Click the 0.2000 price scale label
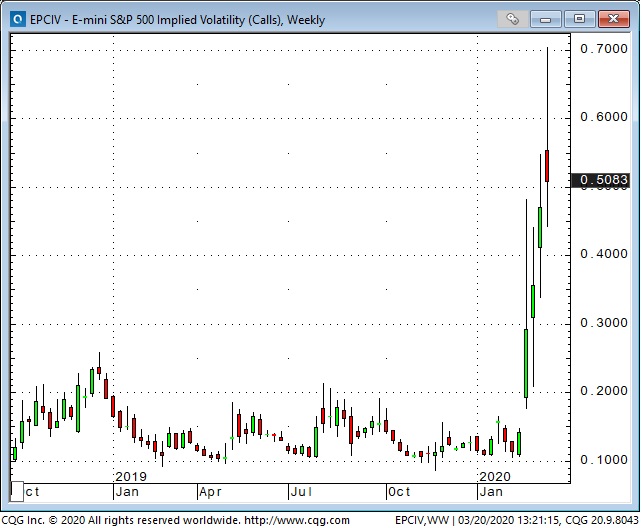The width and height of the screenshot is (642, 528). pyautogui.click(x=604, y=391)
